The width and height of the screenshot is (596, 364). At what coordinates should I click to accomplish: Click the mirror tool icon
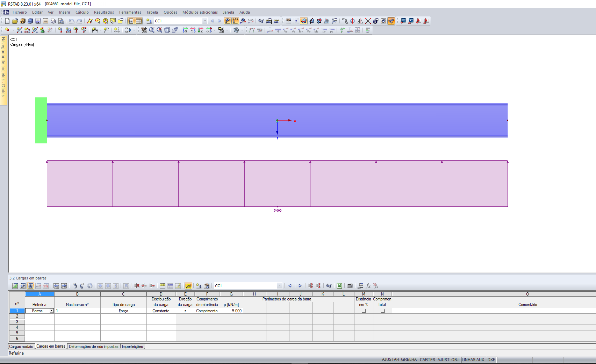pos(360,21)
